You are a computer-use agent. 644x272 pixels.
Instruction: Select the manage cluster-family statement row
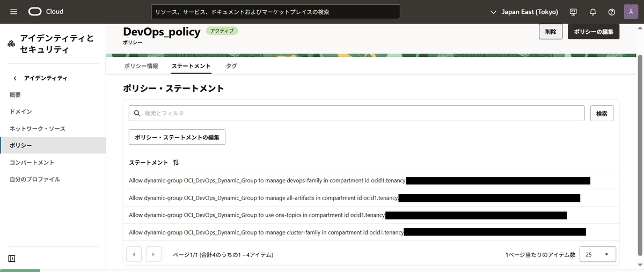(371, 232)
